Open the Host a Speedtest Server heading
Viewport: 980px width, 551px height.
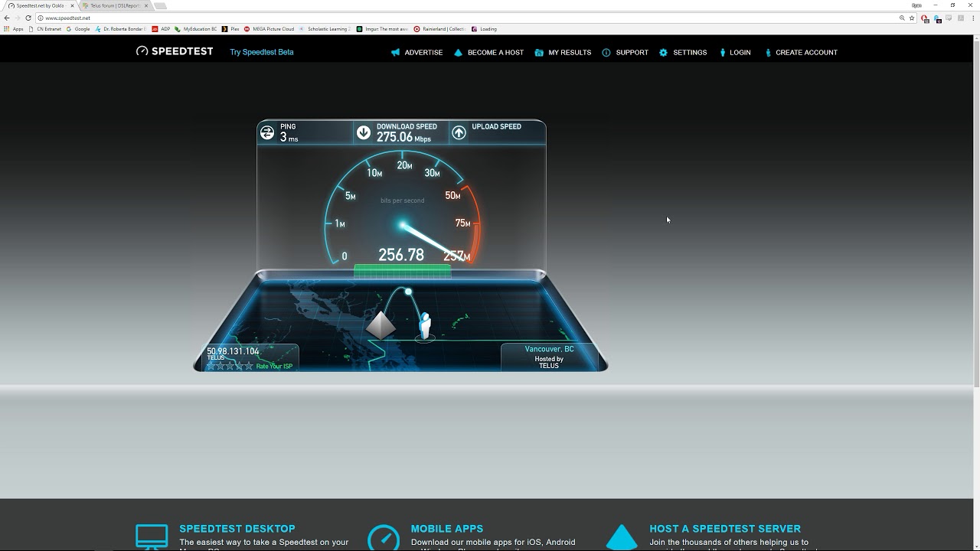pos(725,529)
